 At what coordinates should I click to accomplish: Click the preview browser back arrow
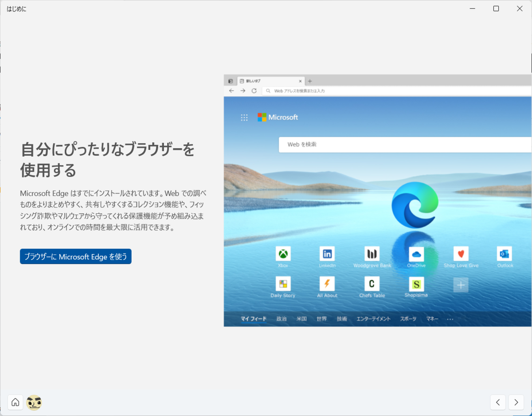[231, 90]
